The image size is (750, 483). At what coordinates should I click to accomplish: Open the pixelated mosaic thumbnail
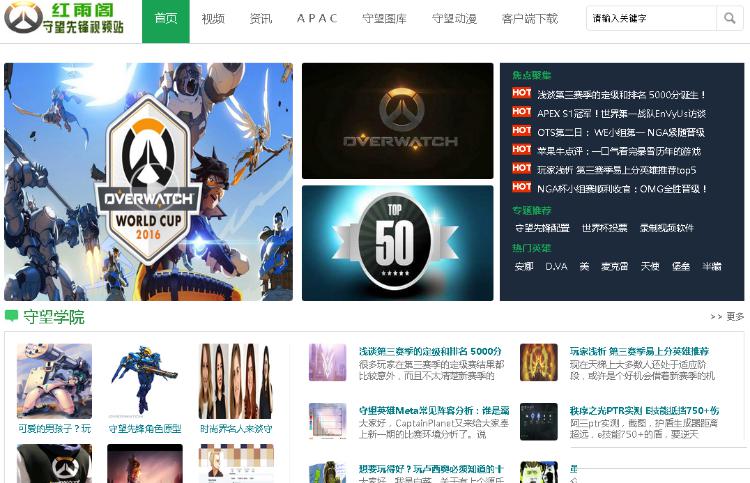[236, 463]
